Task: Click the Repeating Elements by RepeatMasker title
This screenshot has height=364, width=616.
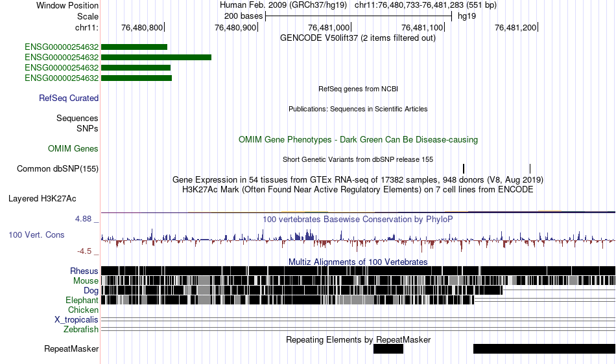Action: (x=359, y=339)
